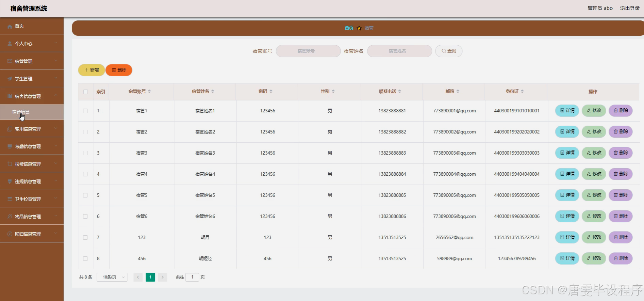
Task: Click the person icon beside 个人中心
Action: (x=10, y=44)
